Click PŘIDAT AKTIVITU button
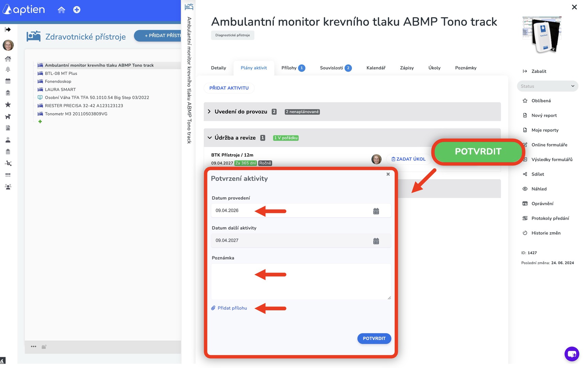This screenshot has width=588, height=368. point(229,88)
